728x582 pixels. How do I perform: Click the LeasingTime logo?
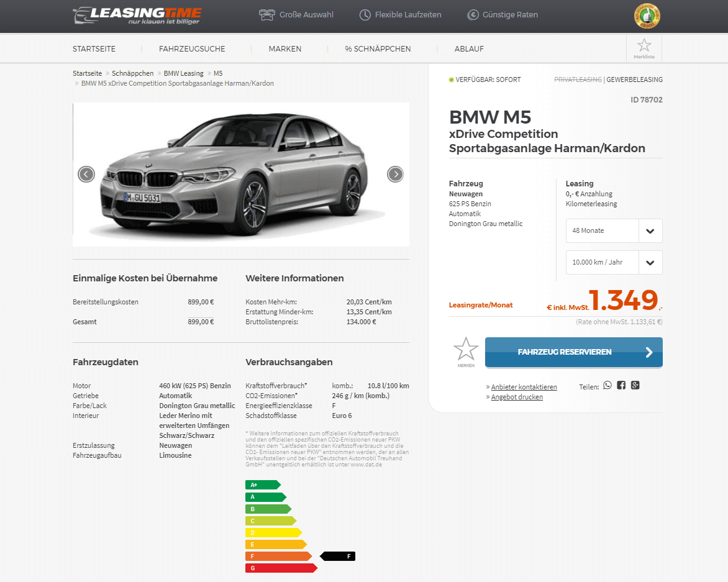coord(137,16)
